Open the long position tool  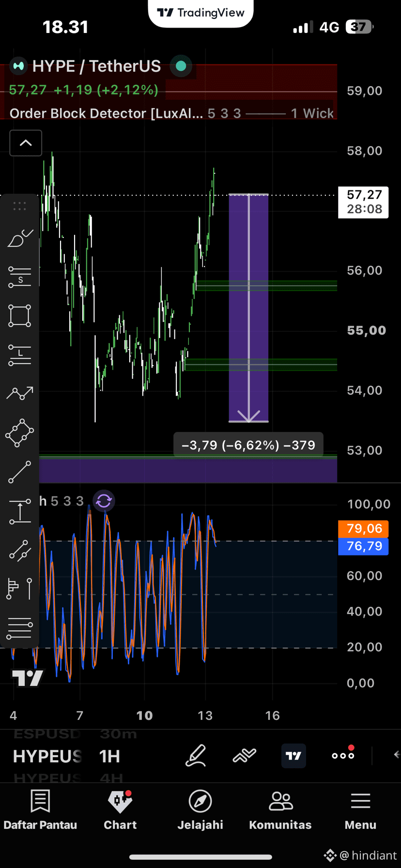point(20,355)
